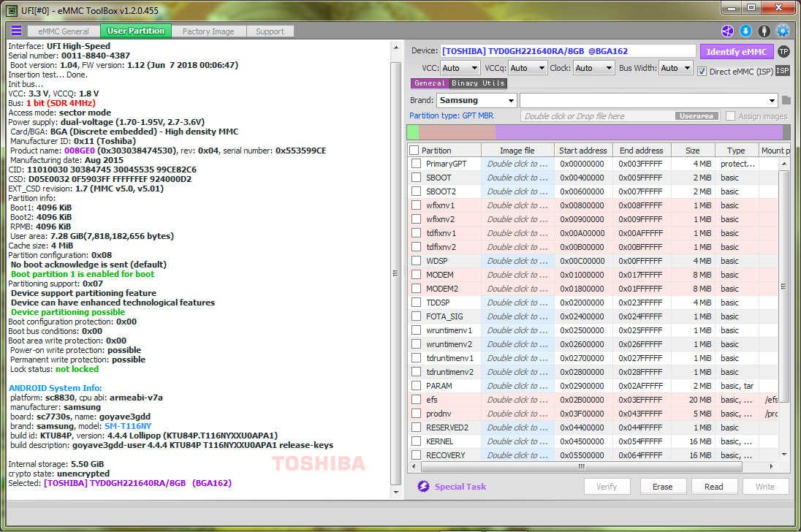Check the SBOOT partition checkbox
The image size is (801, 532).
[x=417, y=177]
